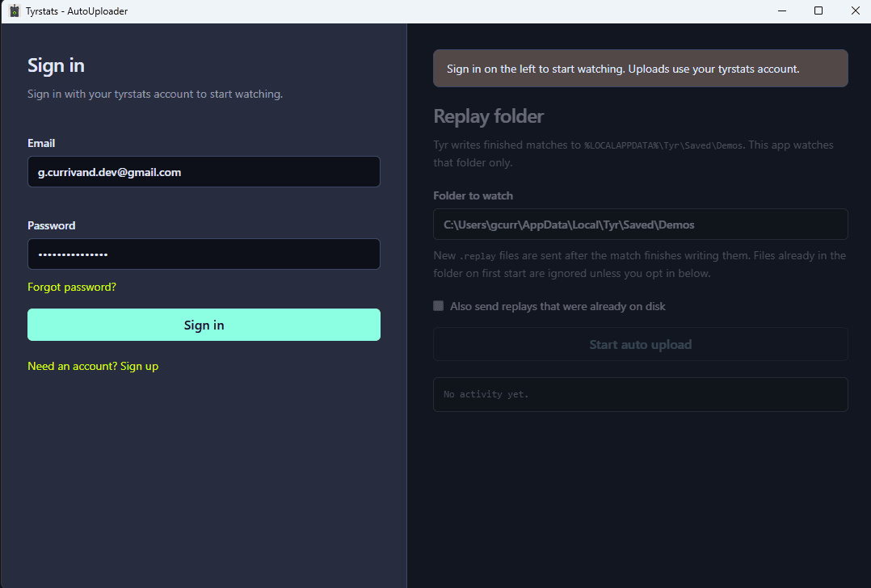Screen dimensions: 871x588
Task: Click the Folder to watch path field
Action: tap(641, 225)
